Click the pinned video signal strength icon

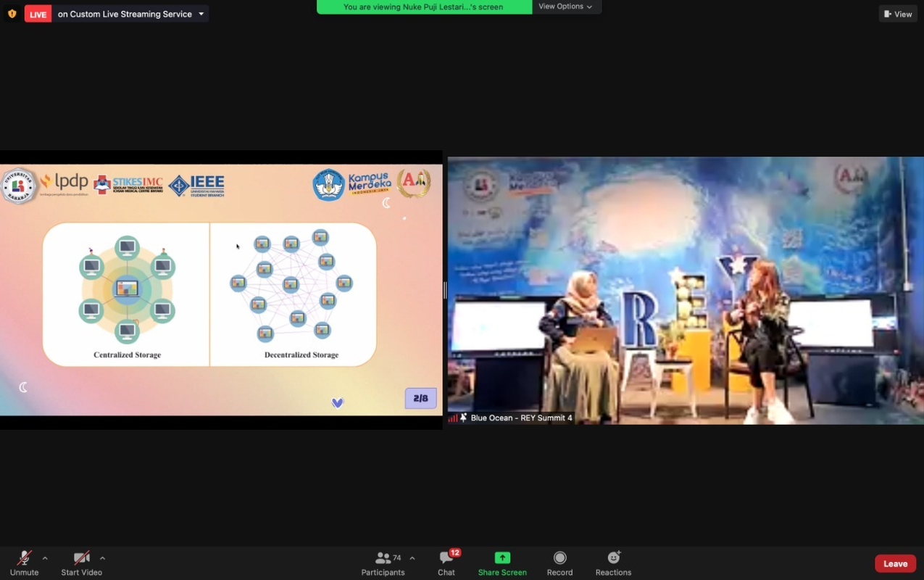pyautogui.click(x=453, y=418)
